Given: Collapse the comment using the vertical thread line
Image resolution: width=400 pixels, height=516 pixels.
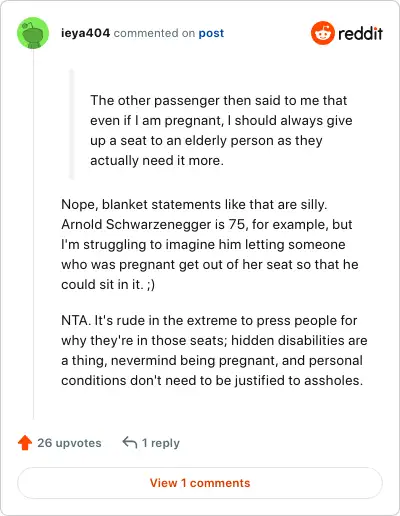Looking at the screenshot, I should click(33, 235).
